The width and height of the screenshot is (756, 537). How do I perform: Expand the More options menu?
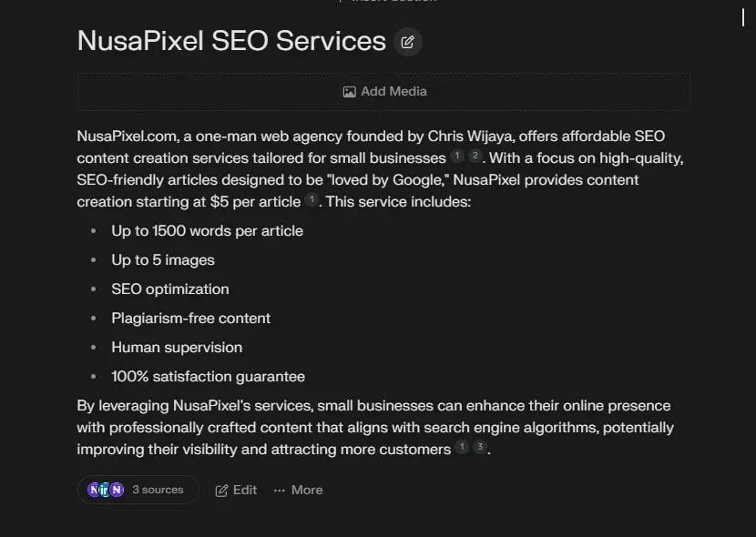298,490
